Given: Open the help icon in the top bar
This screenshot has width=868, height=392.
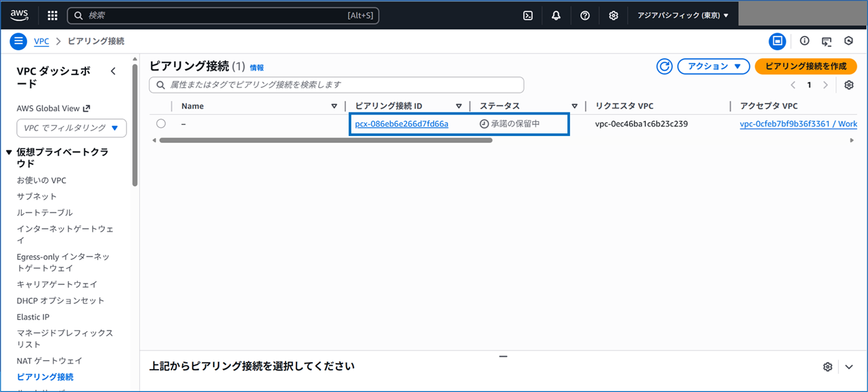Looking at the screenshot, I should pyautogui.click(x=585, y=14).
